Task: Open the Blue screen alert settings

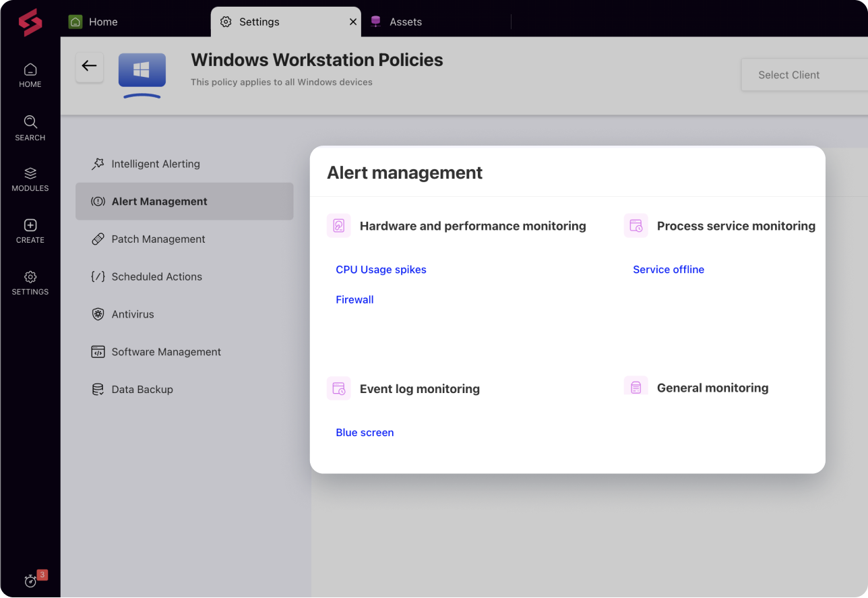Action: [x=365, y=432]
